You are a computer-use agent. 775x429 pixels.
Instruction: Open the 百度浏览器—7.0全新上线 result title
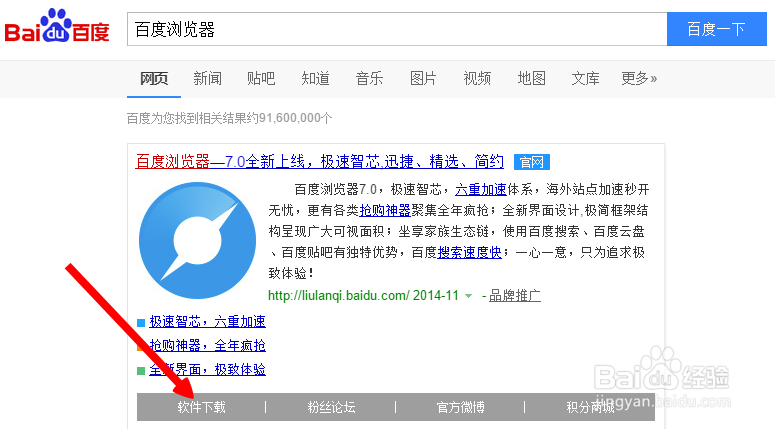click(x=320, y=162)
